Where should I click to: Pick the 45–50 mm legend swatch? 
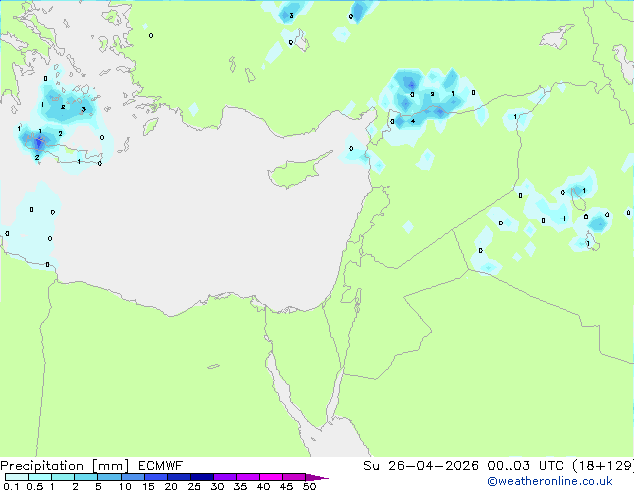(x=294, y=477)
